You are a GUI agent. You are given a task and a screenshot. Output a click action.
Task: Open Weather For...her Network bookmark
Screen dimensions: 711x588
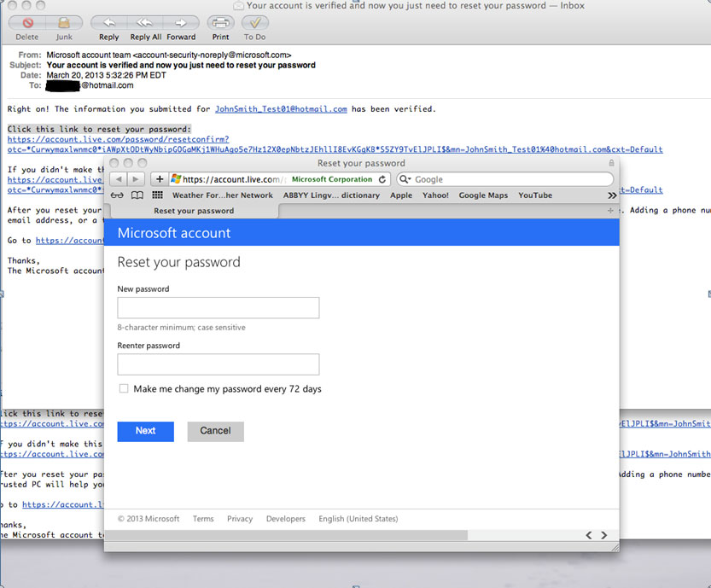point(223,195)
